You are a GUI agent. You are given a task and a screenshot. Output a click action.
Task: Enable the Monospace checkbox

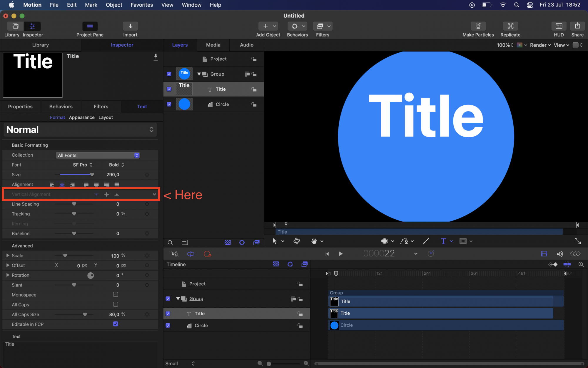tap(116, 294)
